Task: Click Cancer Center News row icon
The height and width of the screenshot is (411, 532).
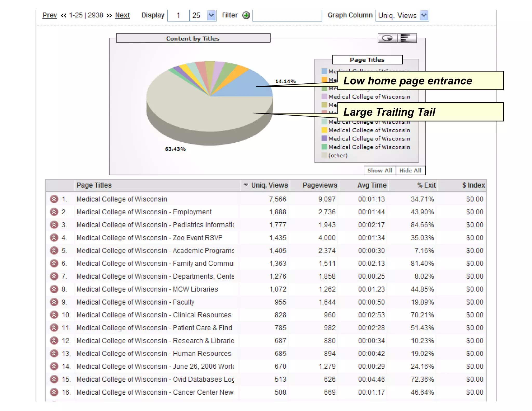Action: [x=54, y=392]
